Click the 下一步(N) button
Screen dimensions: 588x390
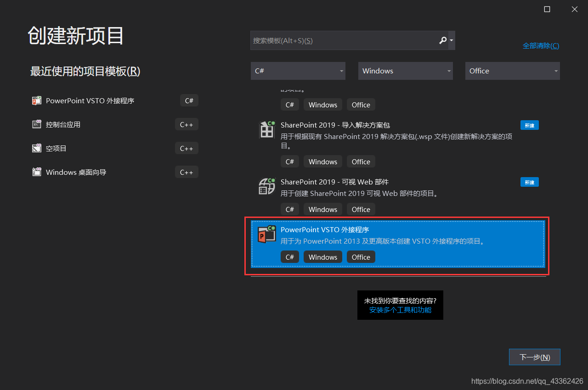point(535,357)
